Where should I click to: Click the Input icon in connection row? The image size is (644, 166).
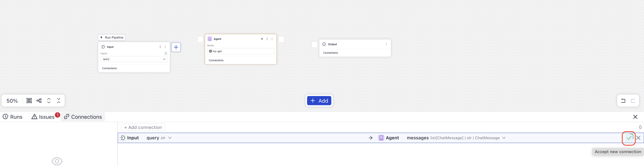[122, 138]
